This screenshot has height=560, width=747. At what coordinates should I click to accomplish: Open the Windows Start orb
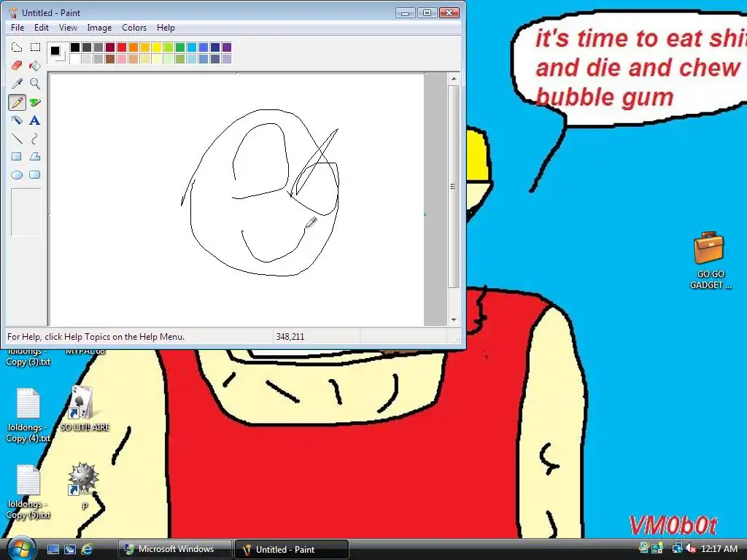pos(21,548)
